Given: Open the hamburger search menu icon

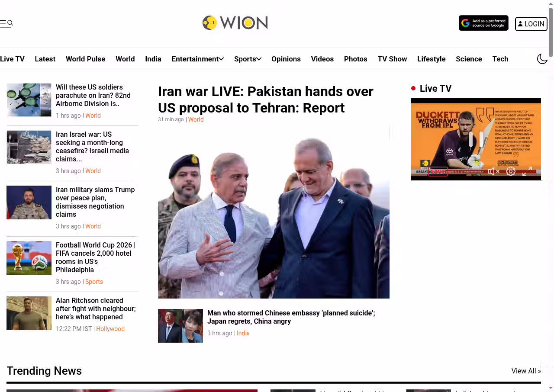Looking at the screenshot, I should point(6,23).
